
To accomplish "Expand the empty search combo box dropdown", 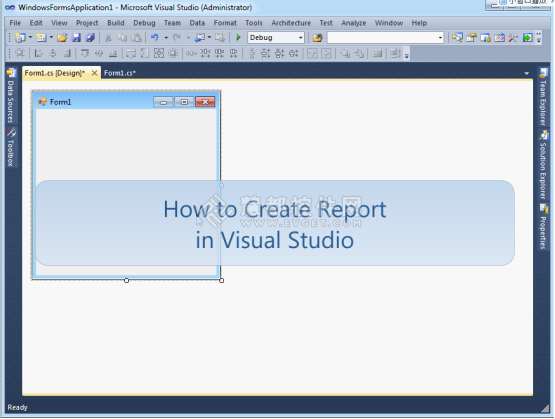I will click(440, 38).
